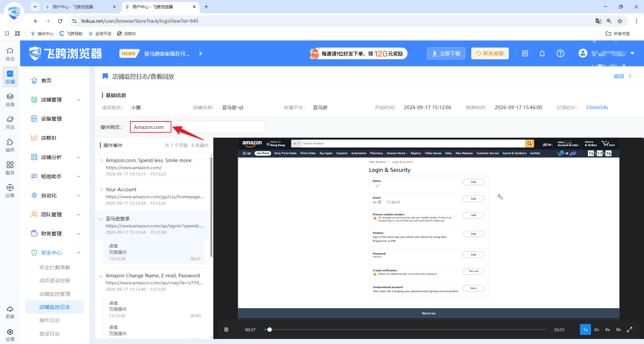Open the 所有书签 folder
The width and height of the screenshot is (644, 344).
click(618, 33)
